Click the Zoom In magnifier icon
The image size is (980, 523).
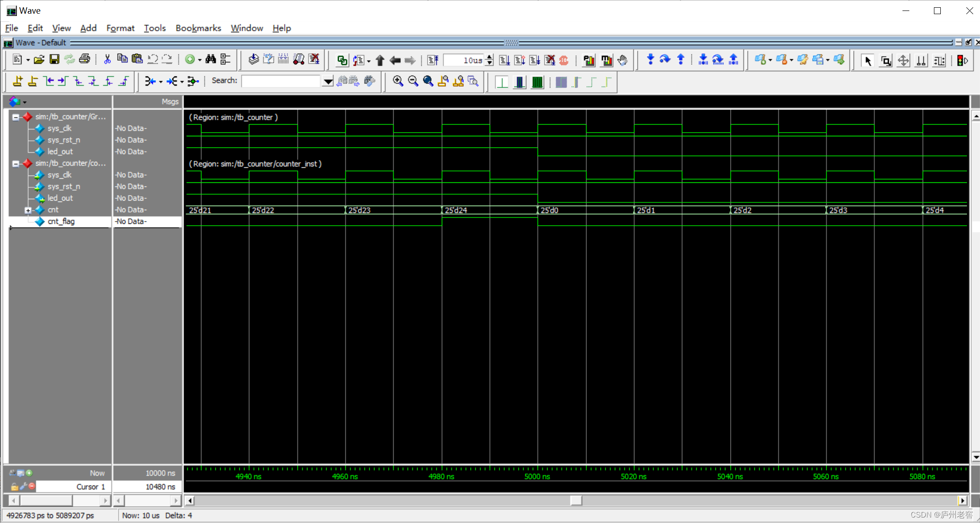point(398,81)
